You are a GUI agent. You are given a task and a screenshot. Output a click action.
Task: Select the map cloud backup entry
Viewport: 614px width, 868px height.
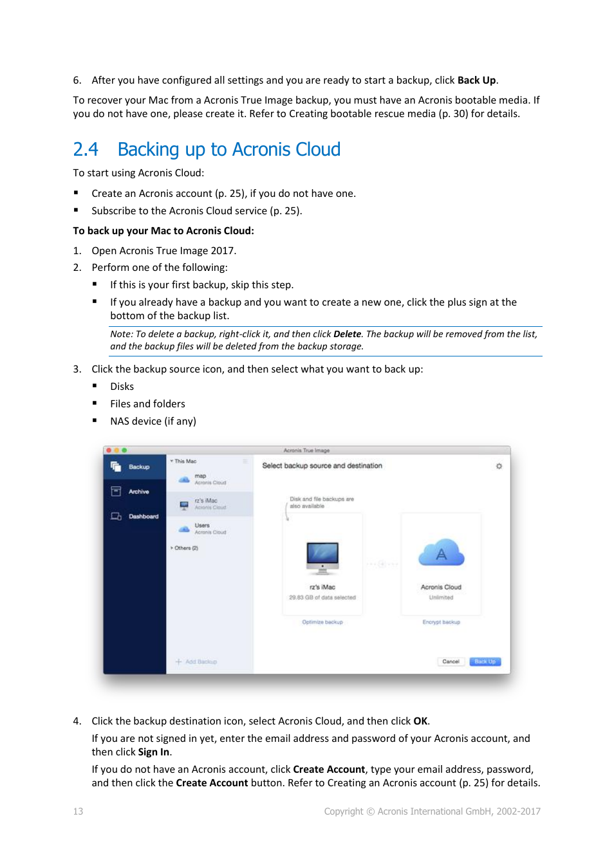point(210,479)
